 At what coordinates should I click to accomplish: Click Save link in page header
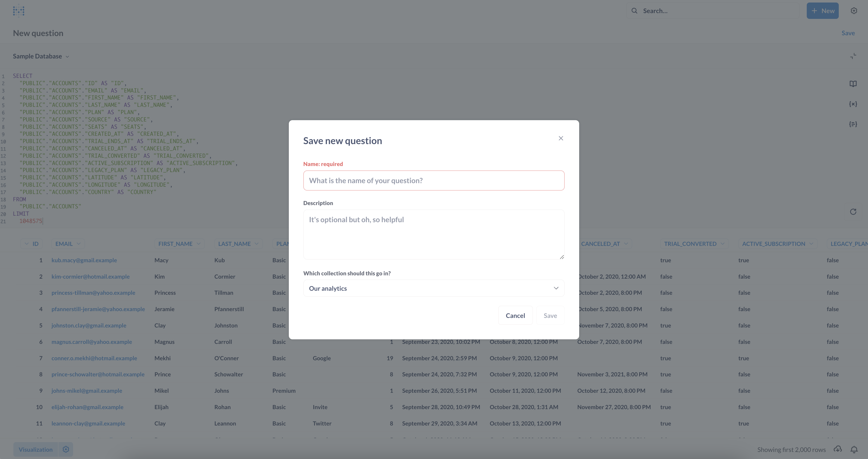[848, 33]
